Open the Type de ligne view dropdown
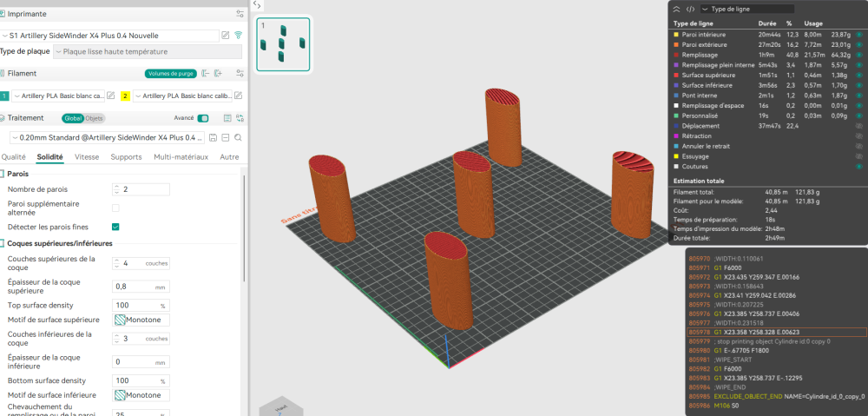 coord(746,9)
